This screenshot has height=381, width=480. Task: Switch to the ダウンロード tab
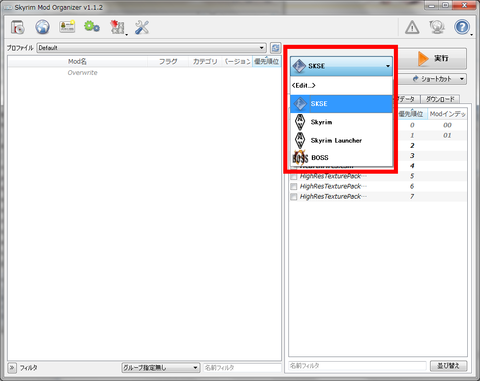[440, 99]
